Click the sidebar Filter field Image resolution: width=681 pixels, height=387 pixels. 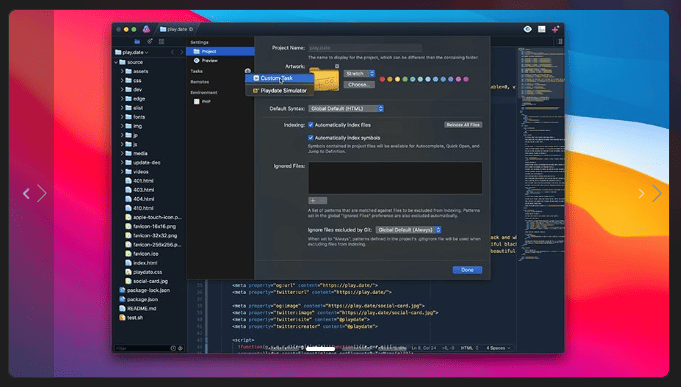(142, 348)
